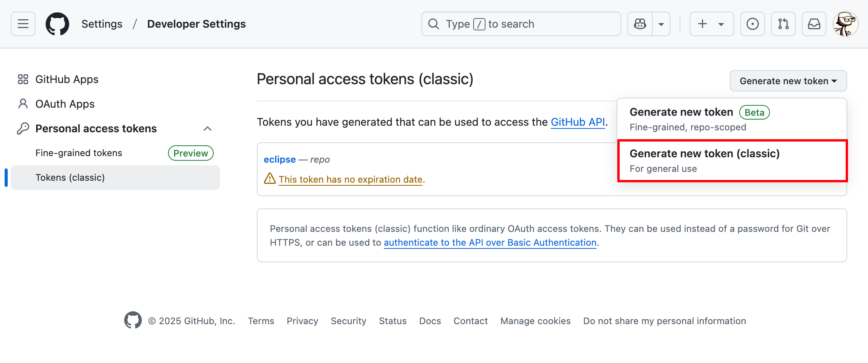This screenshot has height=363, width=868.
Task: Expand the create-new dropdown caret
Action: pos(721,24)
